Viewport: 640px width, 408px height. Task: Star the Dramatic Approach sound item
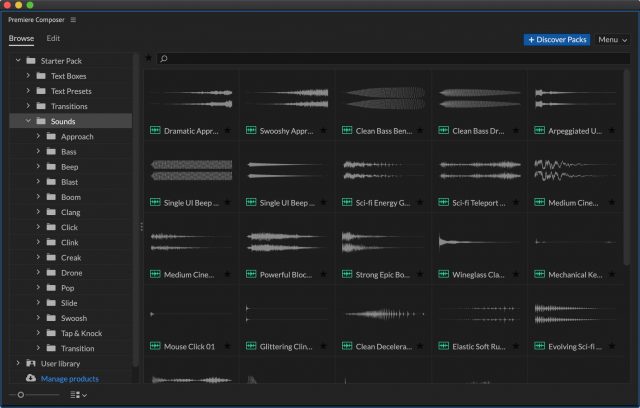point(228,131)
